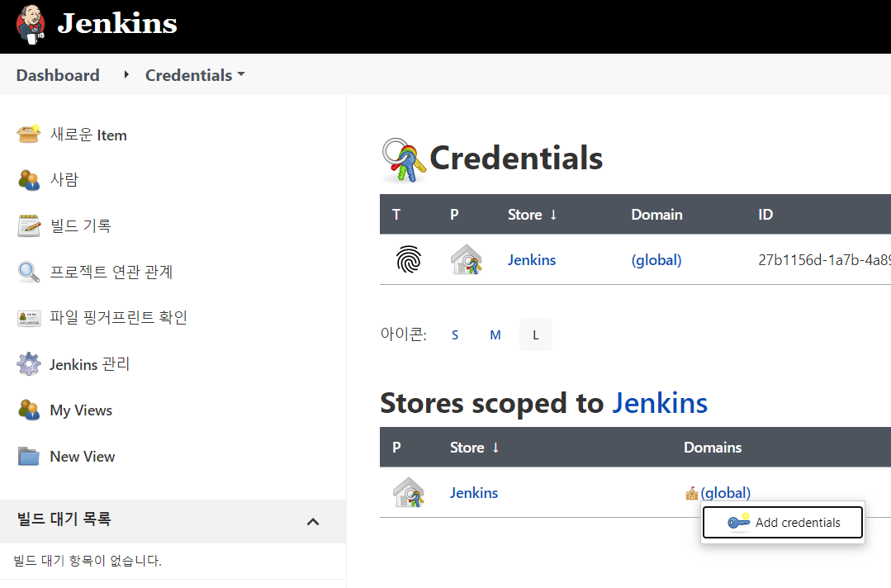Click the fingerprint credential type icon
The width and height of the screenshot is (891, 588).
409,259
